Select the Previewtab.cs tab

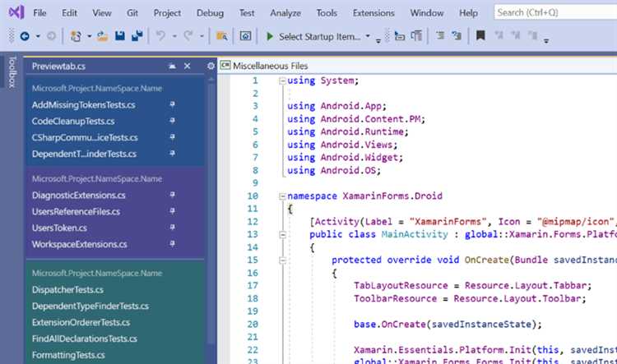58,67
